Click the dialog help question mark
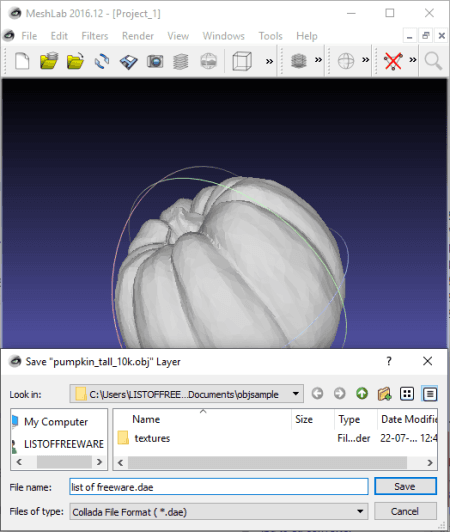This screenshot has height=532, width=450. pyautogui.click(x=389, y=361)
